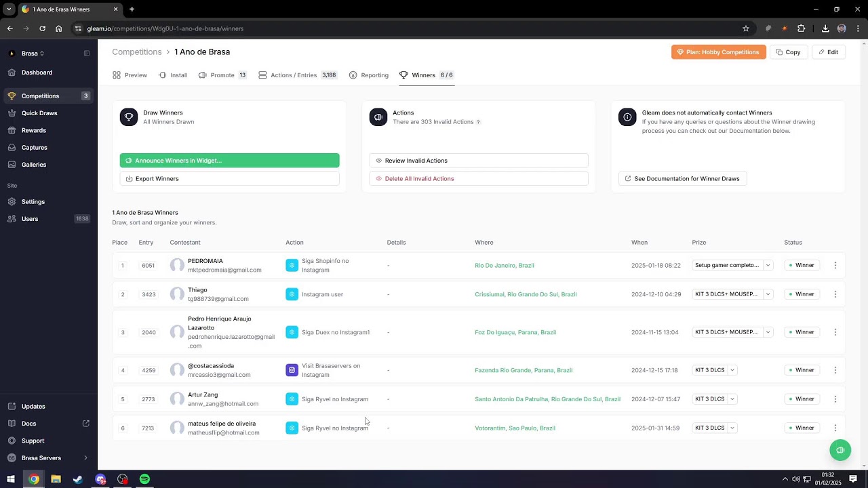Screen dimensions: 868x488
Task: Click Copy competition button
Action: [789, 52]
